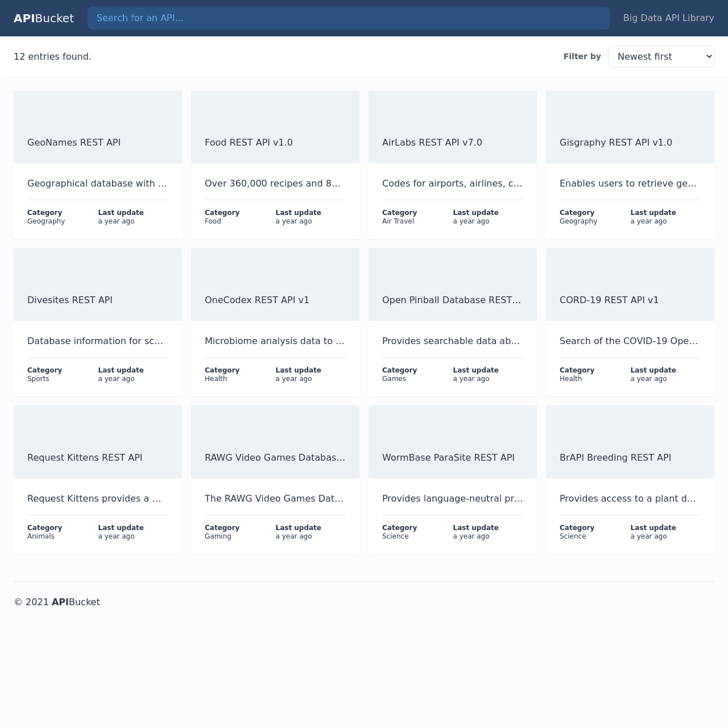Click the Animals category value
The height and width of the screenshot is (728, 728).
coord(41,536)
